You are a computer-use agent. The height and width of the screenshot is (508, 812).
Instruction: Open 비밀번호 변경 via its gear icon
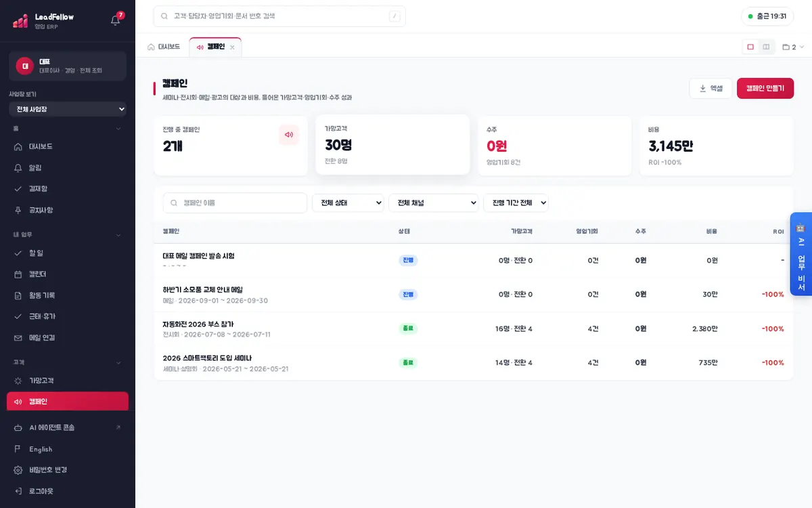tap(18, 470)
